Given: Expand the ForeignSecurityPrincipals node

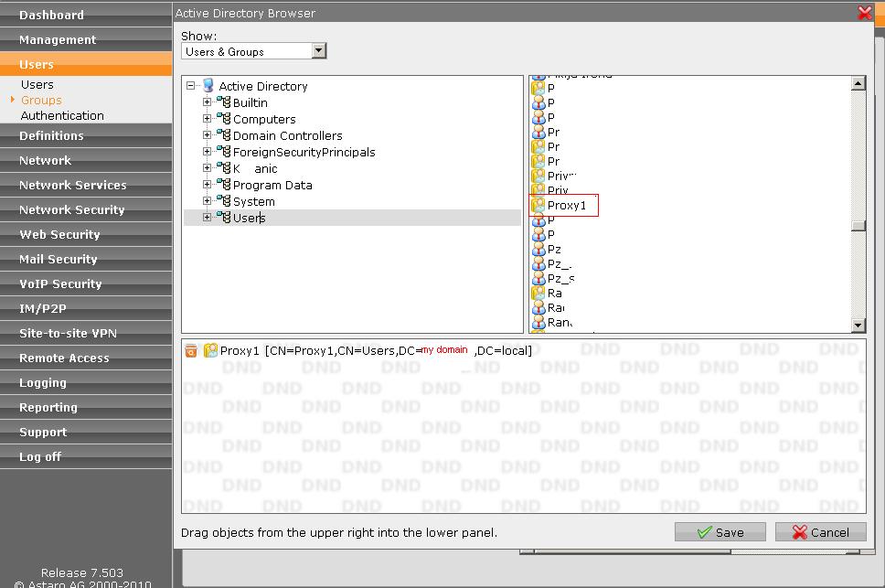Looking at the screenshot, I should (x=208, y=152).
